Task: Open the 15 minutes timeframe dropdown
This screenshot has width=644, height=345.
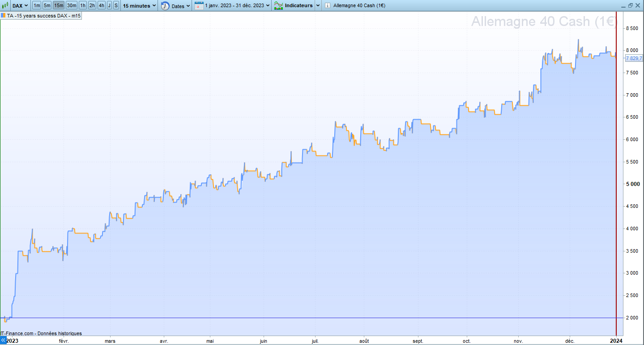Action: tap(140, 6)
